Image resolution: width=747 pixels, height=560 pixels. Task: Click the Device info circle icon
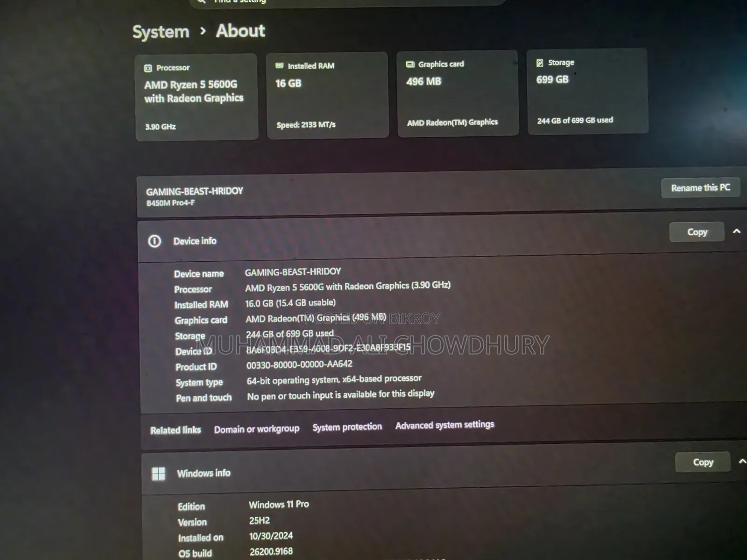pos(155,241)
